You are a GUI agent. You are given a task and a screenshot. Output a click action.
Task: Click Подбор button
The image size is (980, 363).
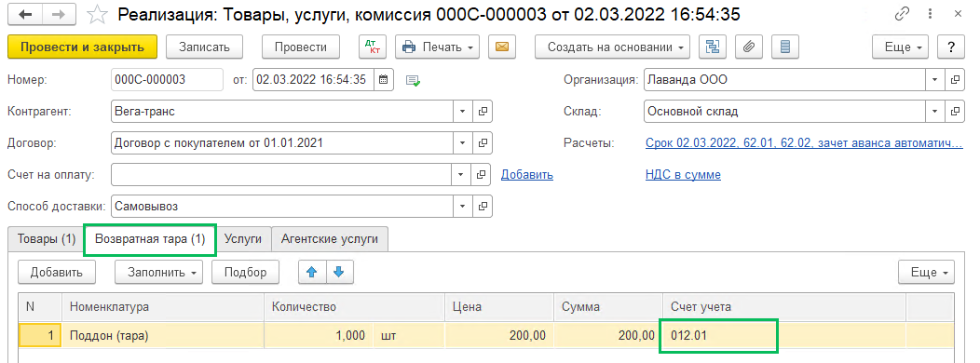[x=246, y=272]
